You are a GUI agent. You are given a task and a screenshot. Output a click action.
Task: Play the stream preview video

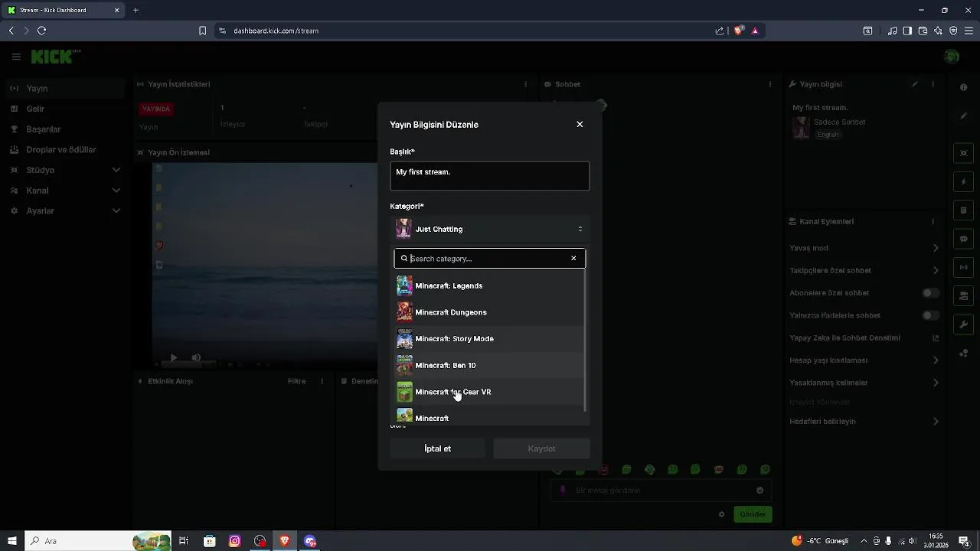coord(173,357)
